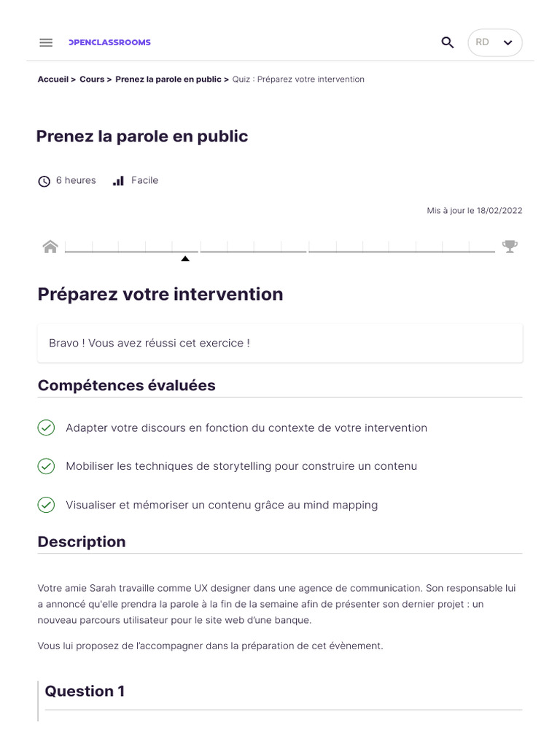Click the difficulty bars icon beside Facile
This screenshot has height=747, width=560.
118,180
